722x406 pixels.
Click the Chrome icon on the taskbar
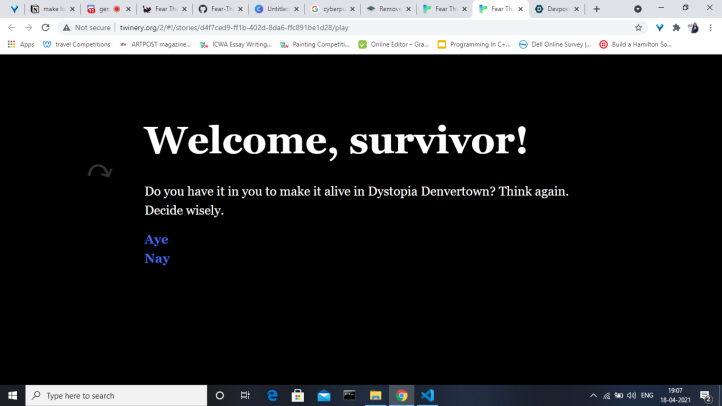(x=402, y=395)
